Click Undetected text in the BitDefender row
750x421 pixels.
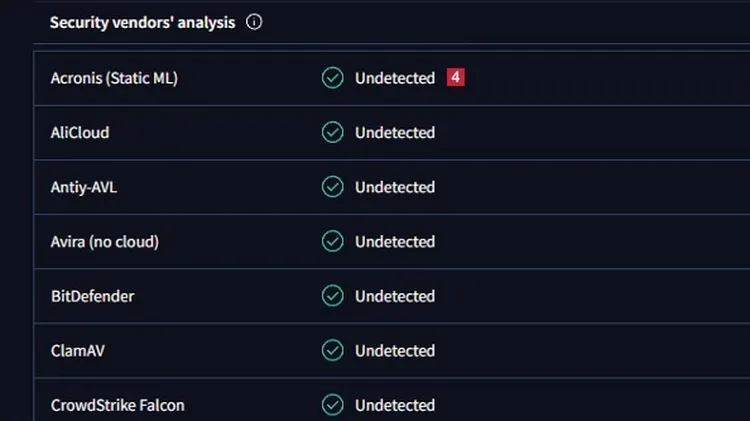[x=395, y=296]
